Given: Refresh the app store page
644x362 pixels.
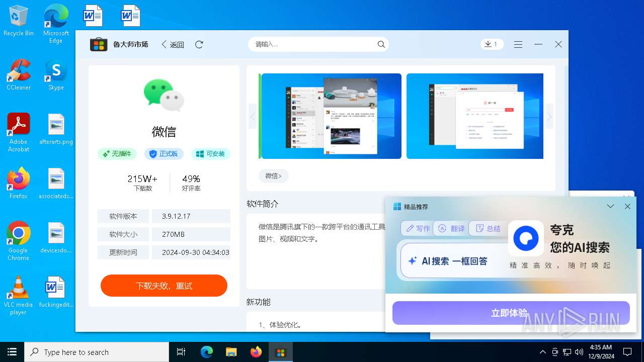Looking at the screenshot, I should click(x=199, y=44).
